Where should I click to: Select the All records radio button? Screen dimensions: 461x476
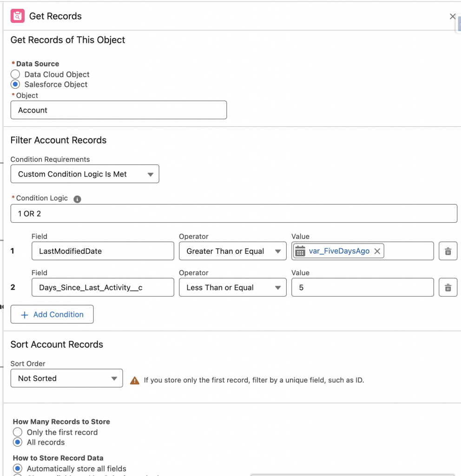pos(18,443)
